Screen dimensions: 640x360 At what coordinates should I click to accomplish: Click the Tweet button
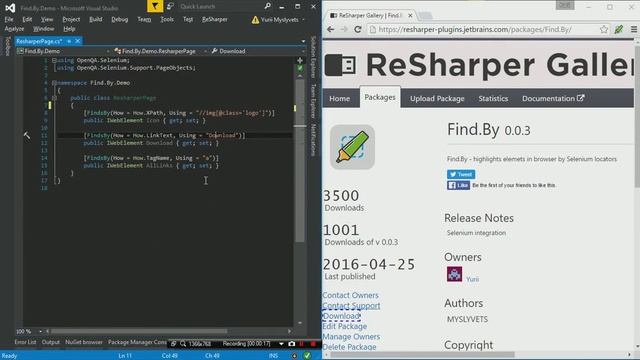[x=461, y=174]
